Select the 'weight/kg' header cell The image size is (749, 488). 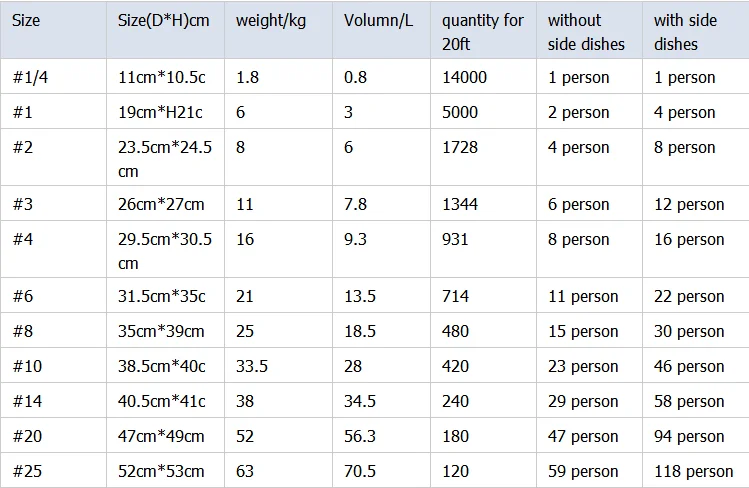(x=271, y=20)
